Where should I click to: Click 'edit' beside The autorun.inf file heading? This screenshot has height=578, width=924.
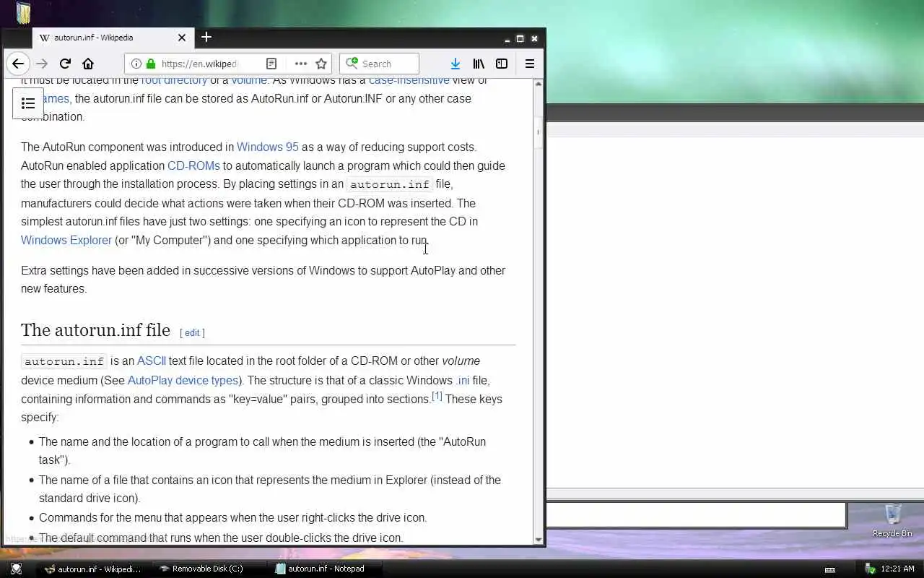pos(192,333)
